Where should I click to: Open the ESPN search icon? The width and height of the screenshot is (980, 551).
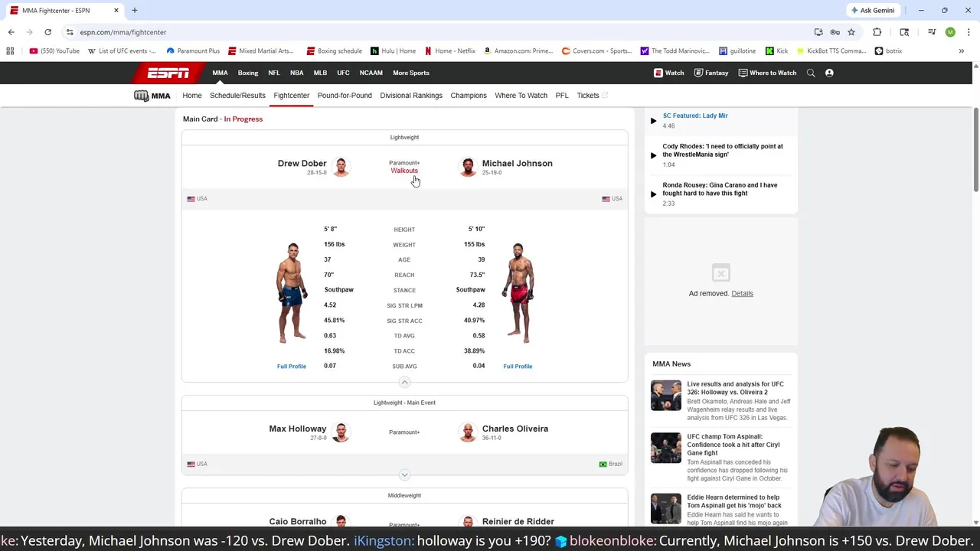811,73
